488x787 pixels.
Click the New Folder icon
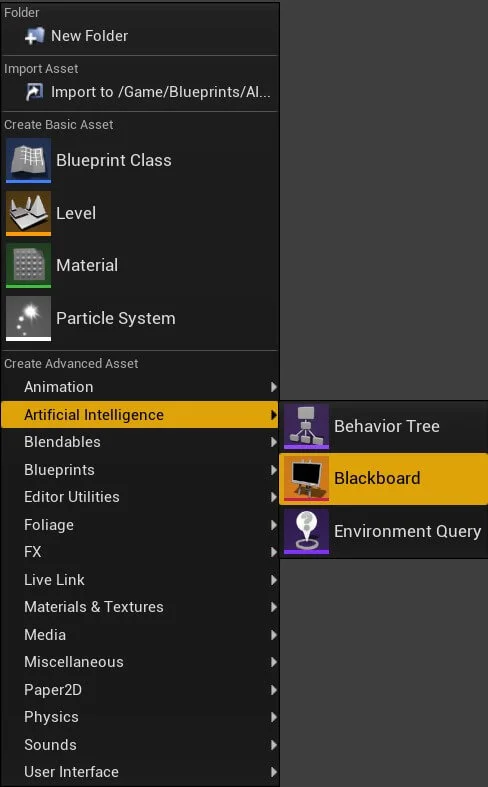coord(34,36)
